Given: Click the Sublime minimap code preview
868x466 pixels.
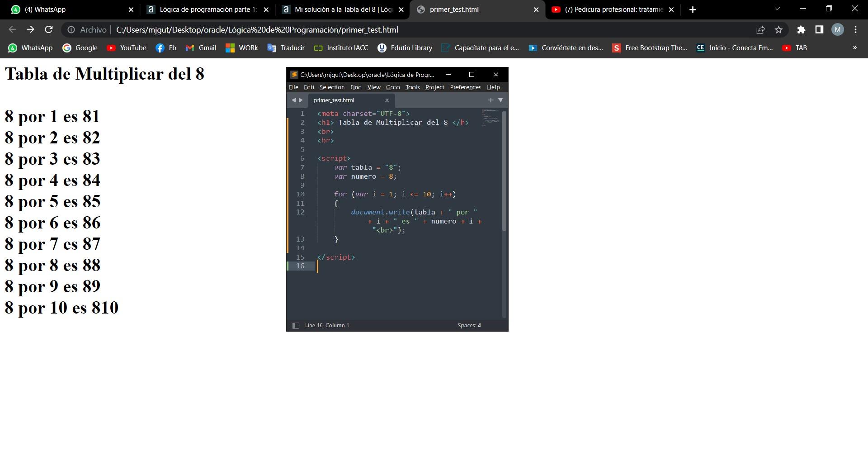Looking at the screenshot, I should pos(491,117).
